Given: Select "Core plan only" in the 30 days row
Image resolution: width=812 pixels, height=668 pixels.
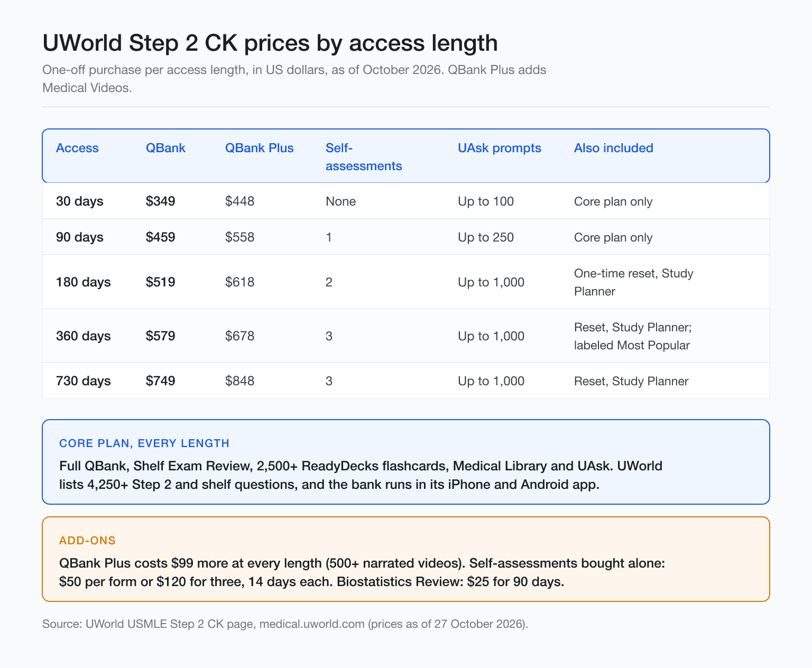Looking at the screenshot, I should [x=613, y=201].
